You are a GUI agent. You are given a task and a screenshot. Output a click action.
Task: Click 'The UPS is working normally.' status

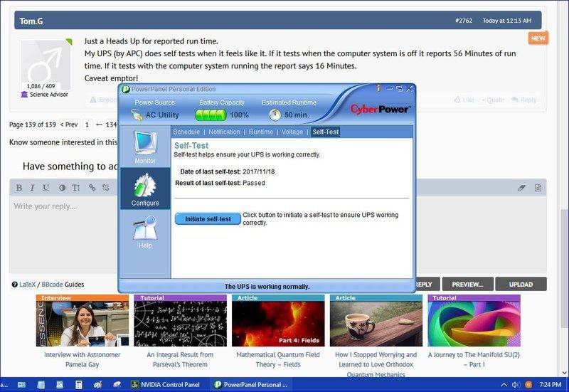click(267, 287)
